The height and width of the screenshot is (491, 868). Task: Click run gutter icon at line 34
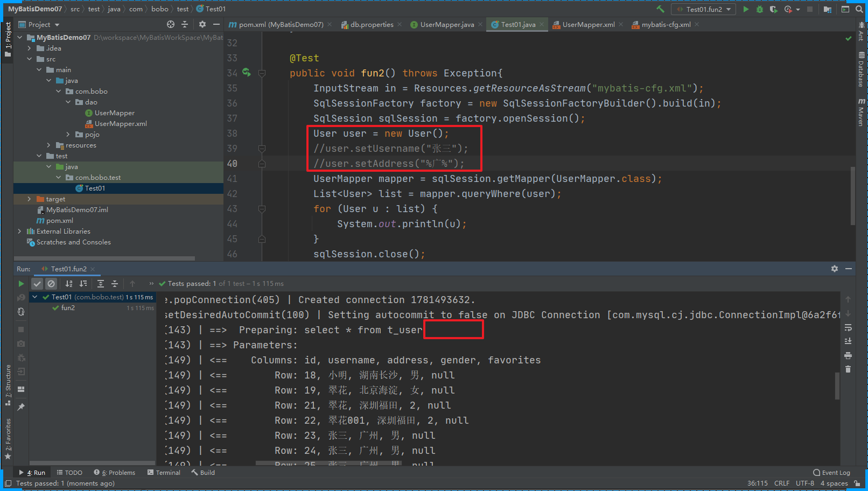[x=246, y=72]
